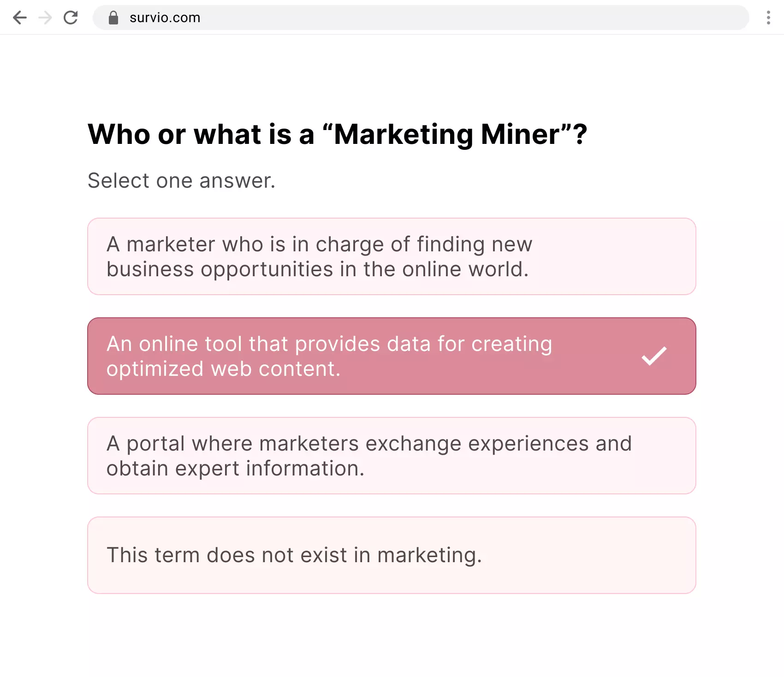
Task: Select the answer about finding new business opportunities
Action: (x=391, y=256)
